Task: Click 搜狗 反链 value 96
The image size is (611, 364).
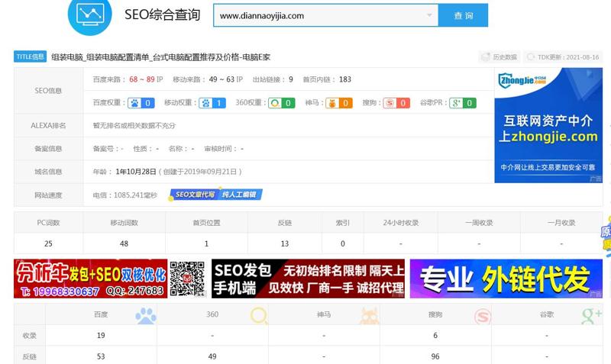Action: point(435,356)
